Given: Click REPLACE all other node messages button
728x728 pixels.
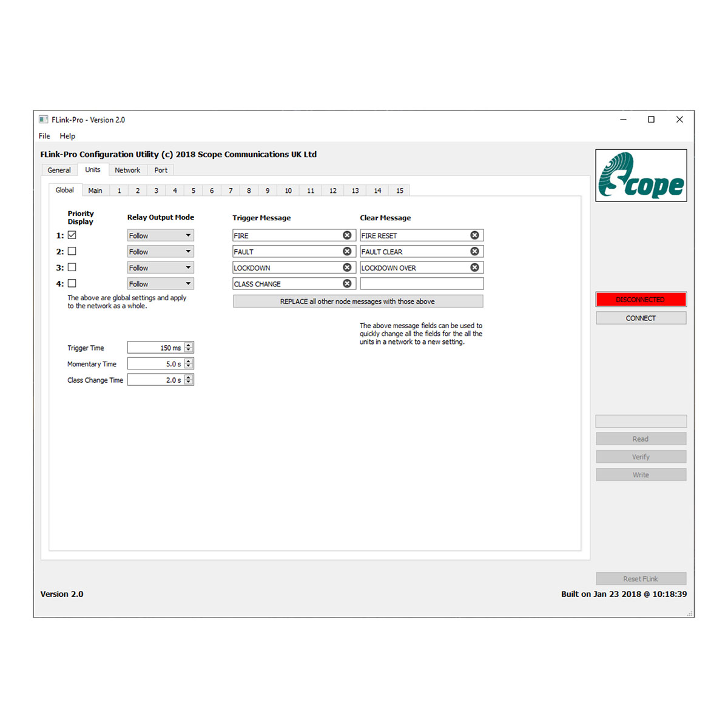Looking at the screenshot, I should tap(358, 302).
